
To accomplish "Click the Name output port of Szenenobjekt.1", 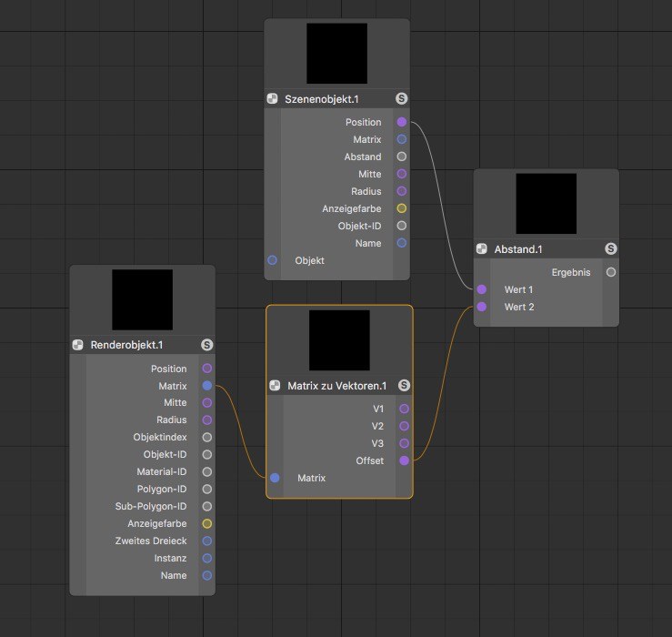I will pyautogui.click(x=402, y=243).
